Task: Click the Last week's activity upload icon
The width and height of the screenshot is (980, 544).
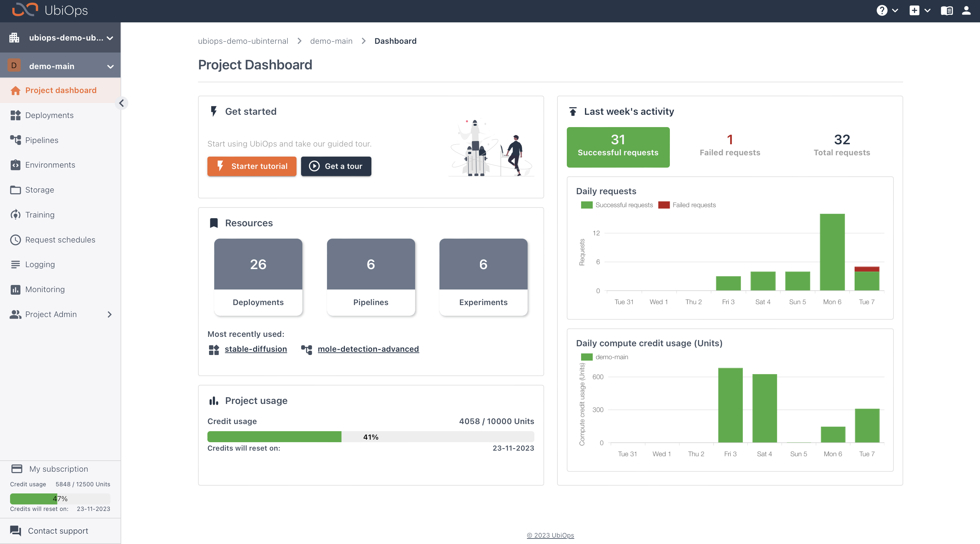Action: point(573,112)
